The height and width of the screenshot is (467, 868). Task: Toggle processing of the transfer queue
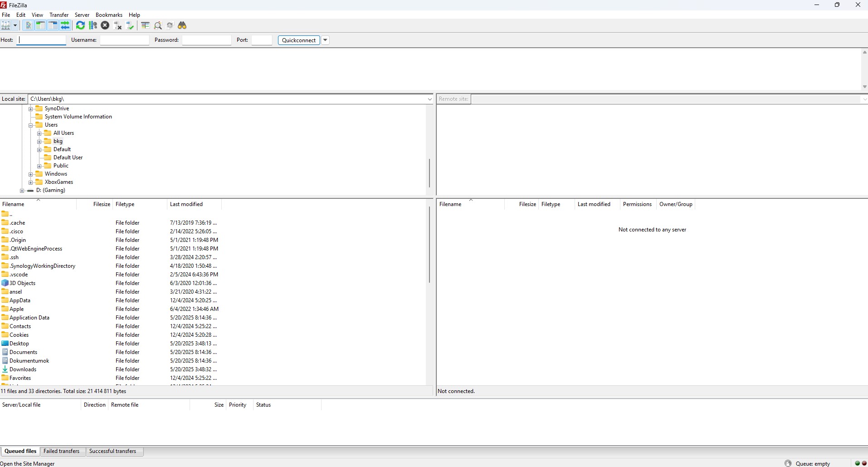(93, 25)
